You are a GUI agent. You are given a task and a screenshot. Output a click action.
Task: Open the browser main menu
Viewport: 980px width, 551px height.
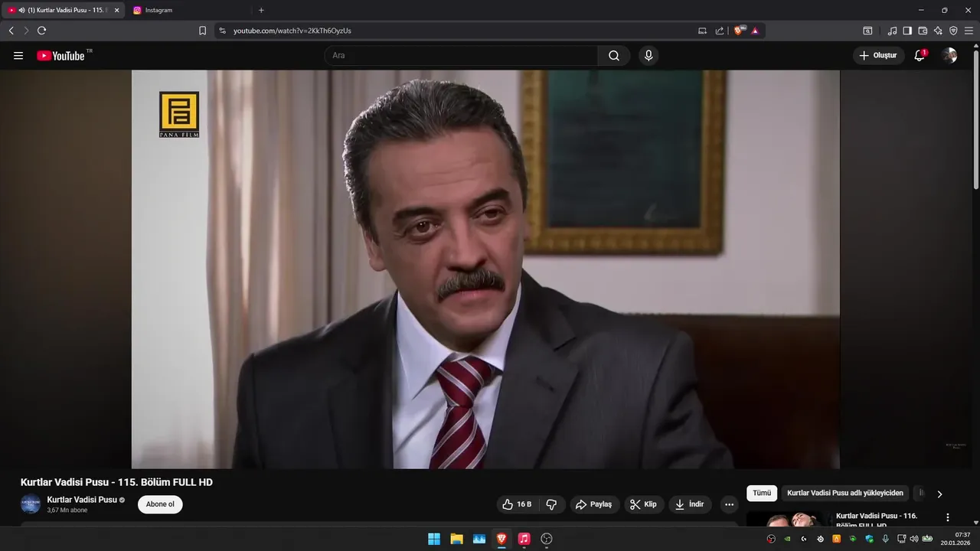tap(969, 31)
